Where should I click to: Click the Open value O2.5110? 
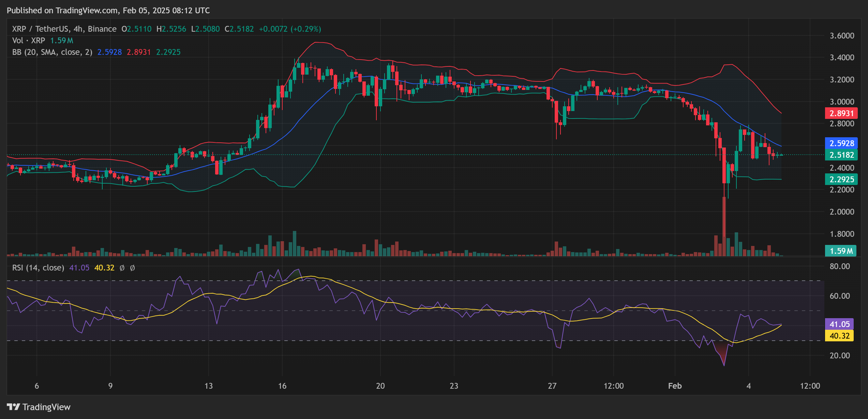click(136, 29)
